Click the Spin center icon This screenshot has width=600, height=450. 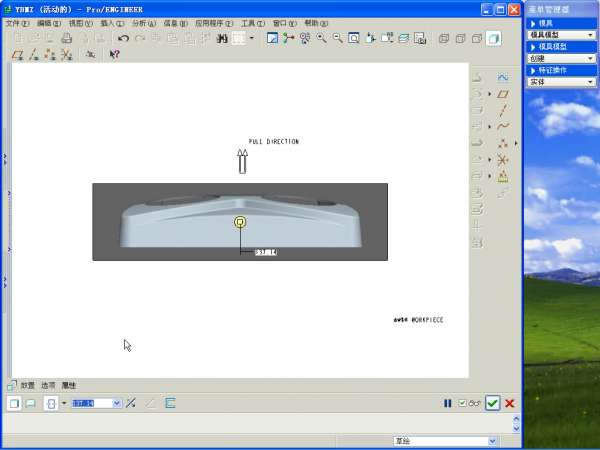click(289, 38)
